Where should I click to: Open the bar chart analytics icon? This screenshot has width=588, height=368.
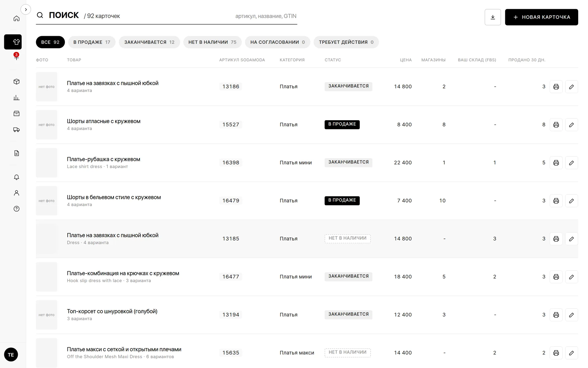coord(17,98)
